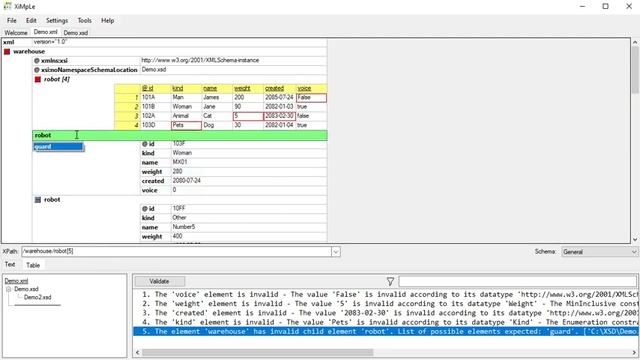Click the XPath input field

tap(176, 251)
